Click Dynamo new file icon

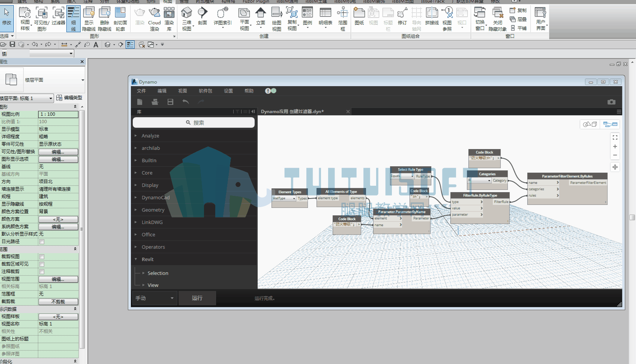pos(139,102)
